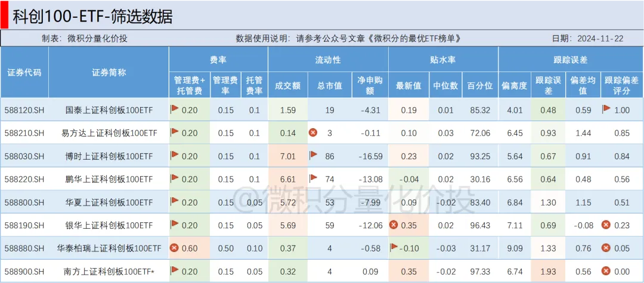This screenshot has height=283, width=644.
Task: Select the 流动性 column group header
Action: click(x=328, y=60)
